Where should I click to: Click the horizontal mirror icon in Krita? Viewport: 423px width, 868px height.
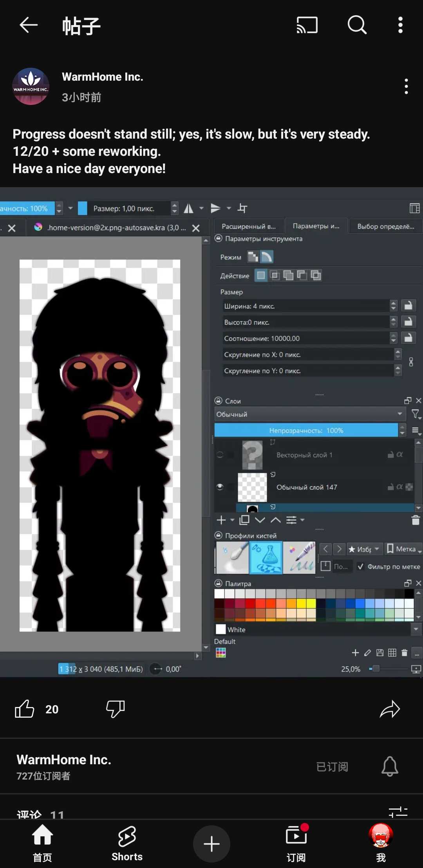pos(189,208)
